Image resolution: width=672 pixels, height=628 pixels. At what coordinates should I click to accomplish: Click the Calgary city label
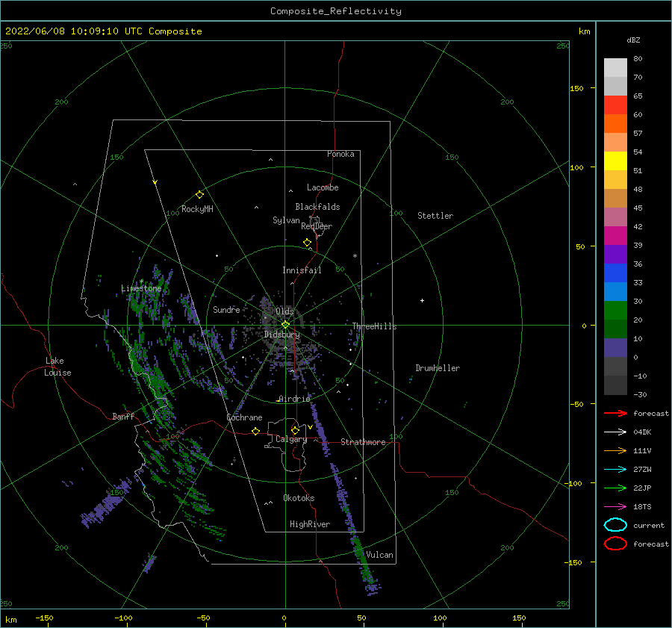tap(291, 439)
